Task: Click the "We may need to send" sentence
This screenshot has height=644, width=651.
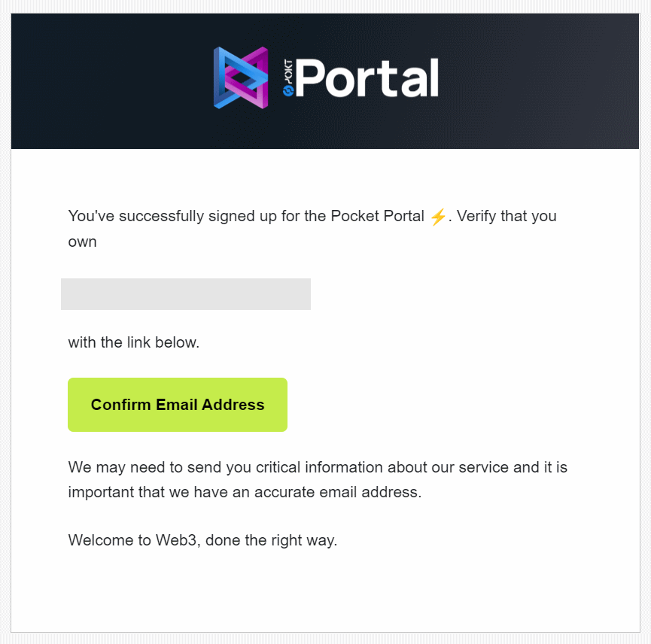Action: point(139,467)
